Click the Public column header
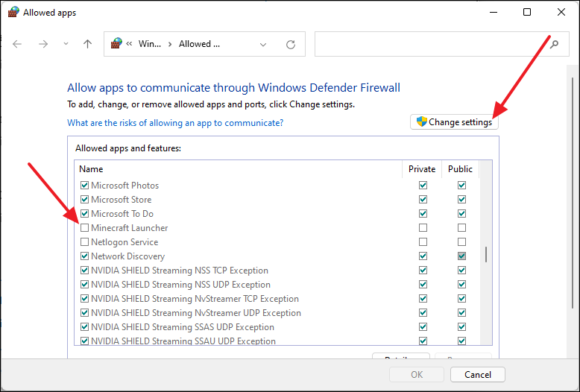The width and height of the screenshot is (580, 392). coord(460,169)
